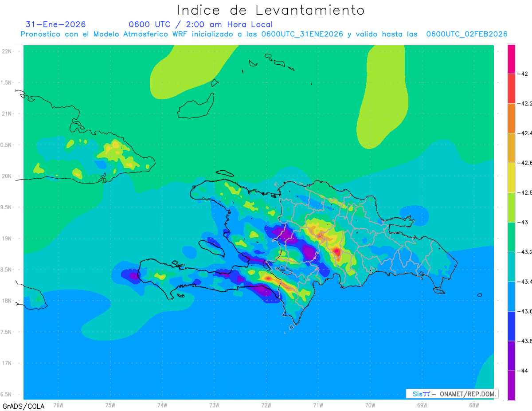Screen dimensions: 532x411
Task: Click the '21N' latitude label
Action: pos(8,114)
